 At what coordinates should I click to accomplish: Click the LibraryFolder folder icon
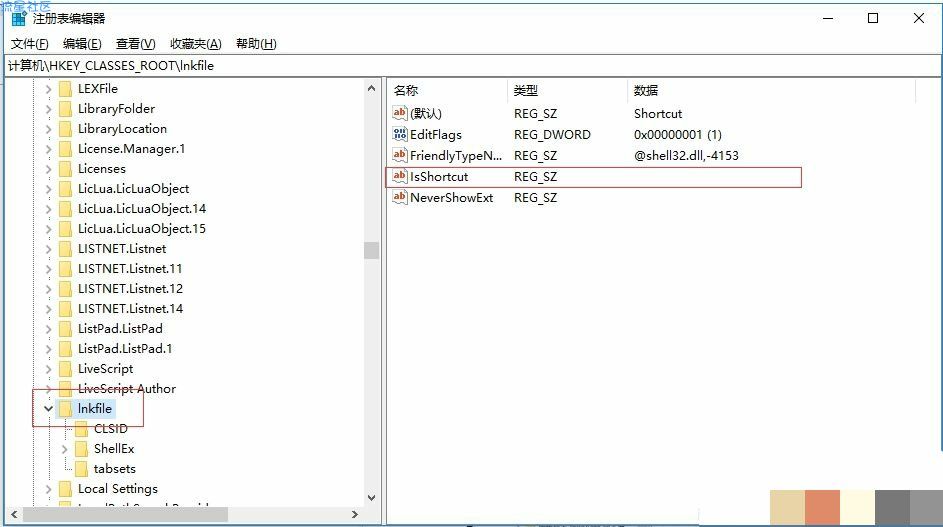tap(66, 109)
